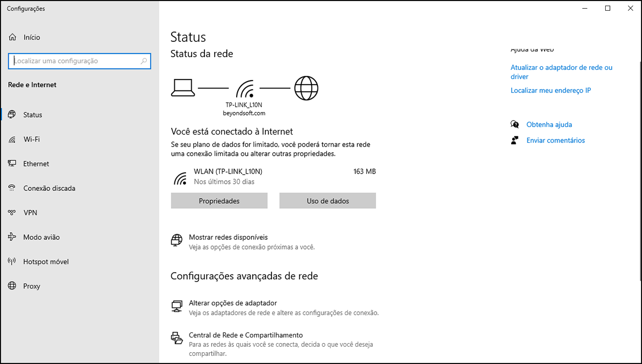Select the VPN icon in sidebar
This screenshot has height=364, width=642.
point(12,213)
